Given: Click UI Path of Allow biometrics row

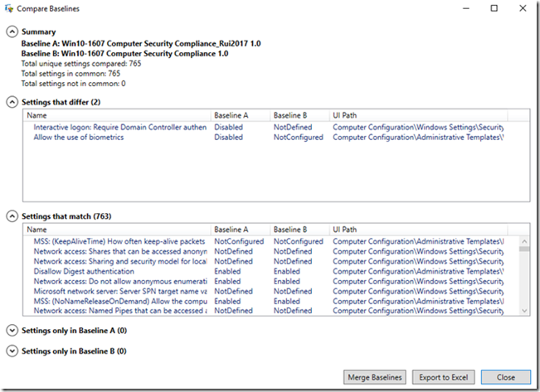Looking at the screenshot, I should click(418, 138).
